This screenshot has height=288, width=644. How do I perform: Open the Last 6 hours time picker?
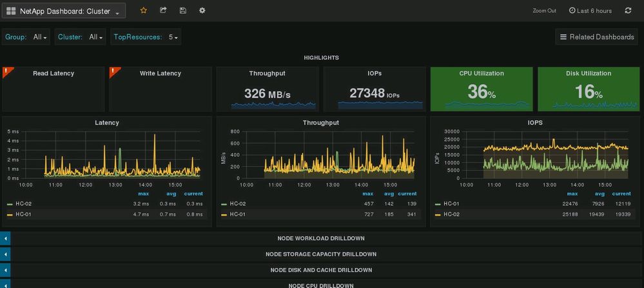point(590,11)
